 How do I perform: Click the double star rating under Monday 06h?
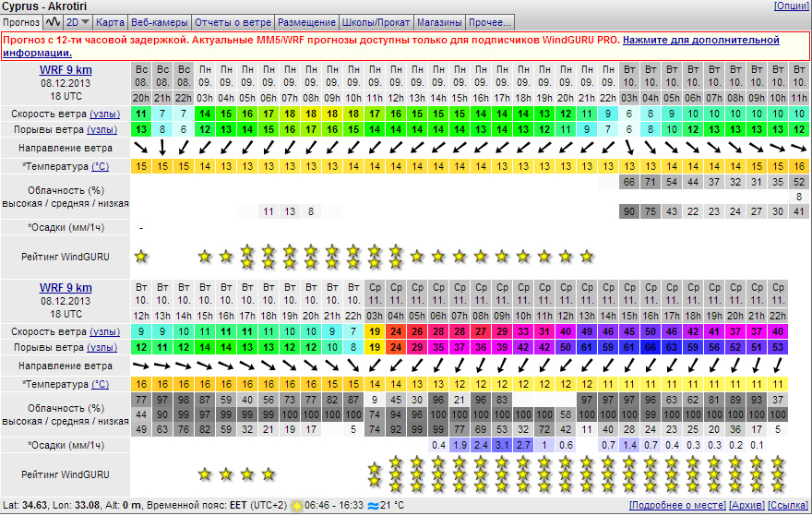[269, 257]
